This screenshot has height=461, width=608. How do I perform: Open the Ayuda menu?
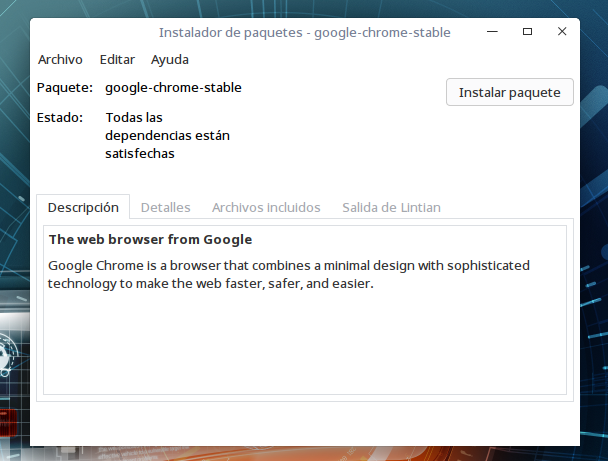click(x=169, y=60)
